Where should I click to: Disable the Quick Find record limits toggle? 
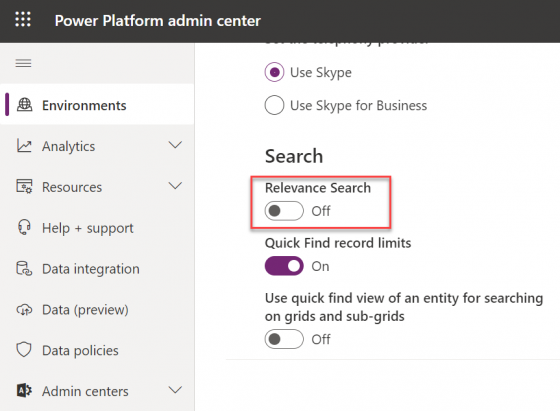(284, 266)
